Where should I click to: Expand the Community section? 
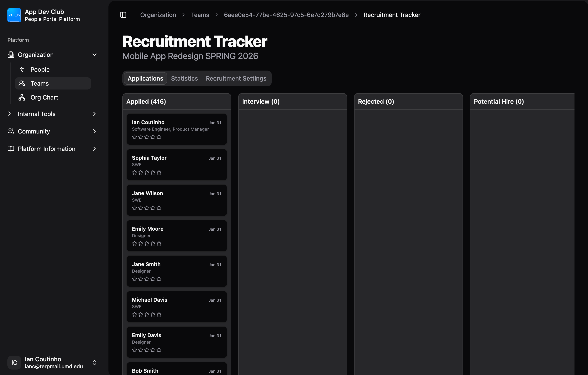[x=95, y=131]
